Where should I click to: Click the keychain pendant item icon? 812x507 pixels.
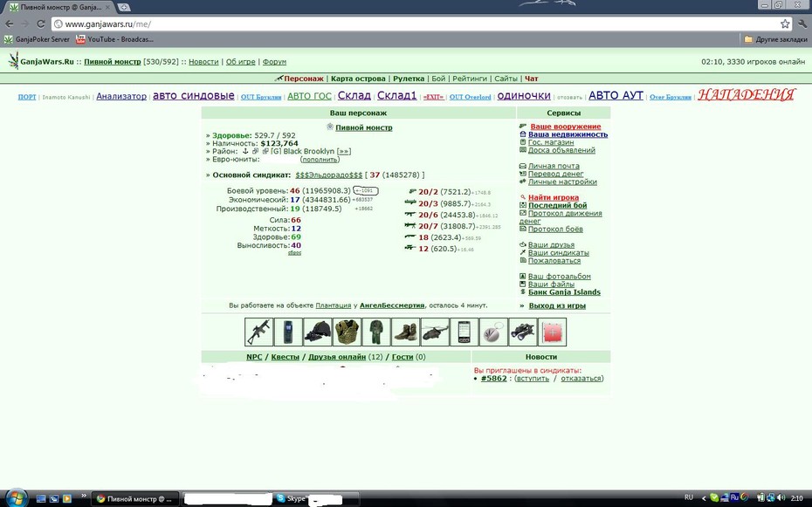[x=493, y=332]
